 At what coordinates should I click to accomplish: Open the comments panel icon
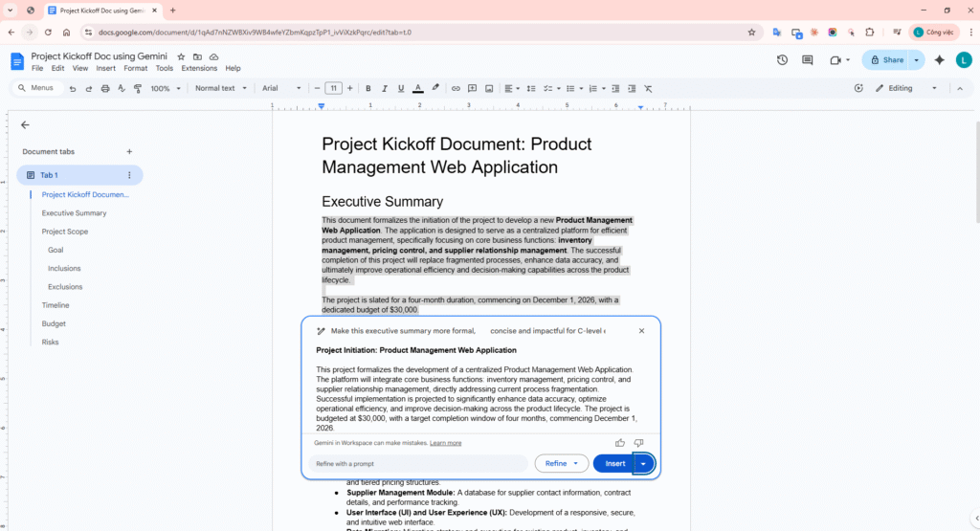(x=808, y=60)
